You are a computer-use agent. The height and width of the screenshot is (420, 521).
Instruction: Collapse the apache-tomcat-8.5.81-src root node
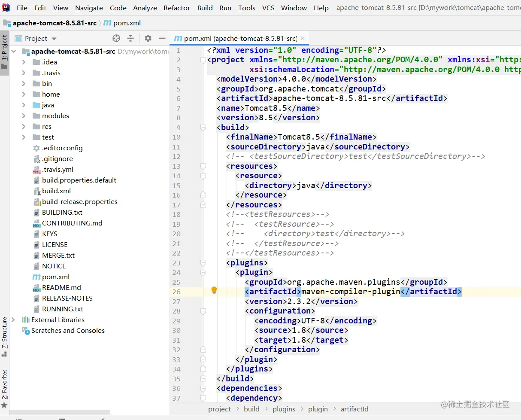point(14,51)
